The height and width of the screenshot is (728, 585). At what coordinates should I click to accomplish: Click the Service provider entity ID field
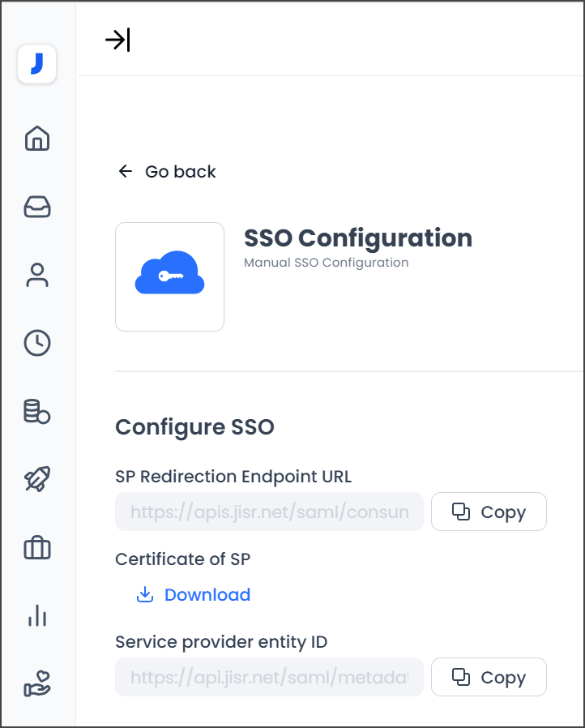269,677
